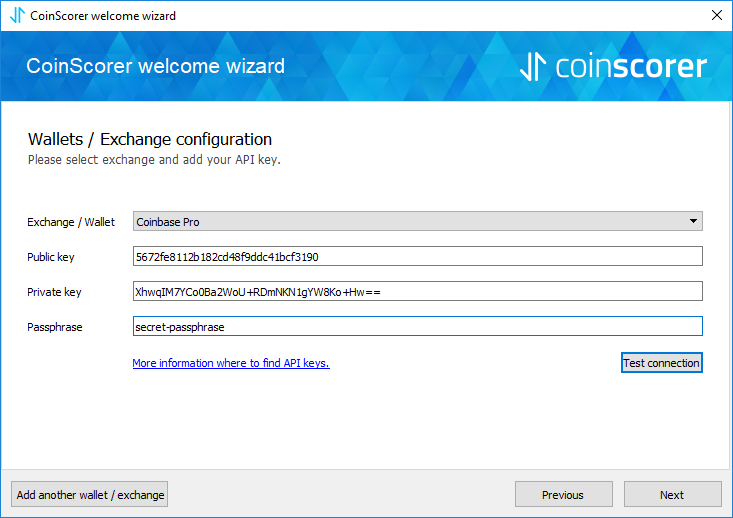Click the Public key label
733x518 pixels.
[50, 257]
